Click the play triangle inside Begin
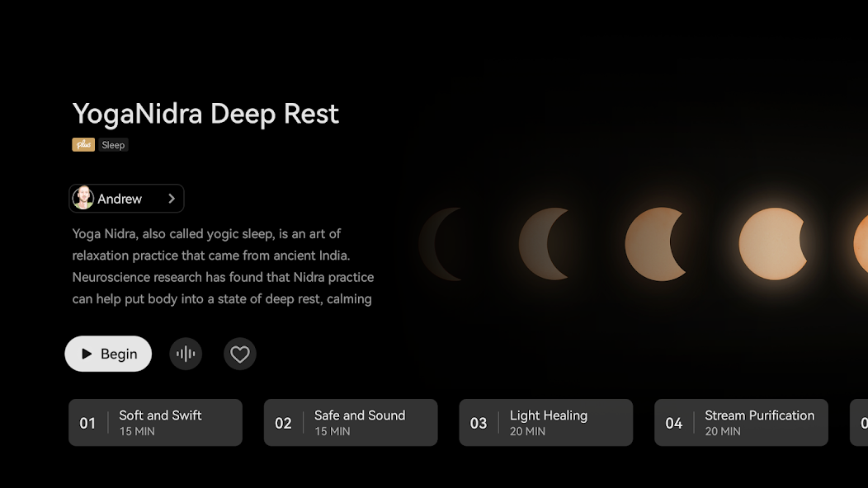Image resolution: width=868 pixels, height=488 pixels. [x=87, y=354]
